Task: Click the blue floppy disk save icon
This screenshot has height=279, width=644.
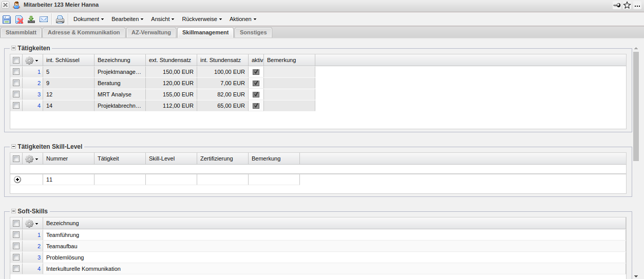Action: tap(7, 19)
